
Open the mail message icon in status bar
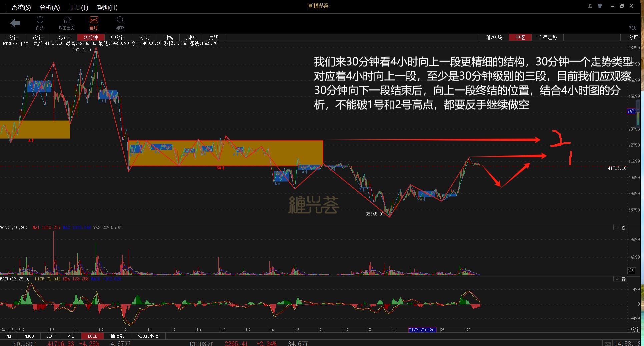coord(608,343)
